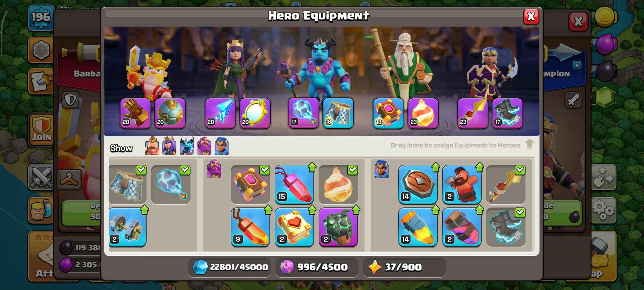The image size is (644, 290).
Task: Select the equipped Electro Boots in inventory
Action: 505,227
